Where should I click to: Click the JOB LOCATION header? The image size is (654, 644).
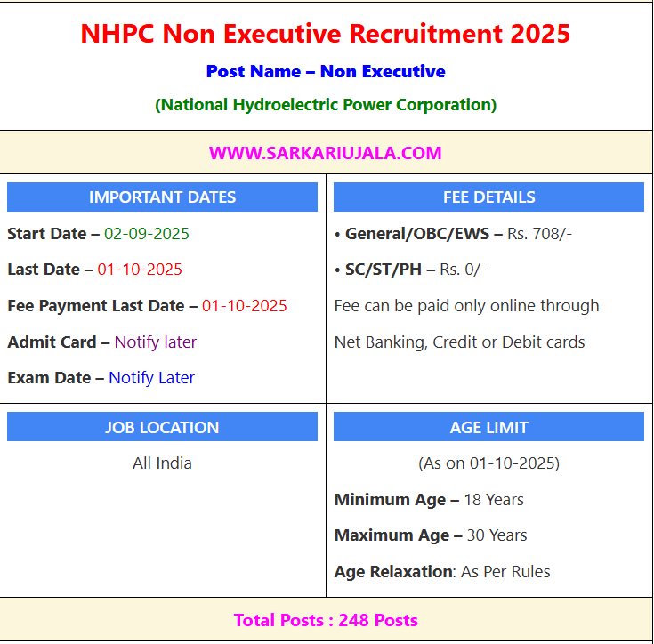[162, 427]
